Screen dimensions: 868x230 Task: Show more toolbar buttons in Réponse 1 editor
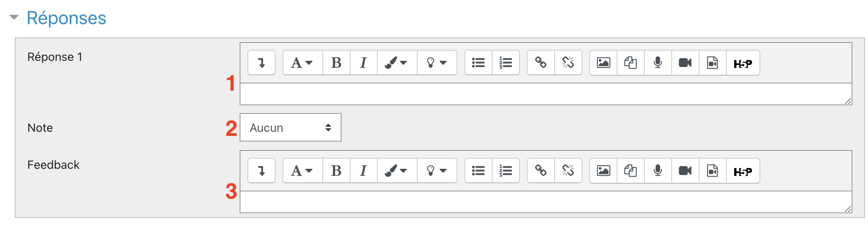pos(261,63)
